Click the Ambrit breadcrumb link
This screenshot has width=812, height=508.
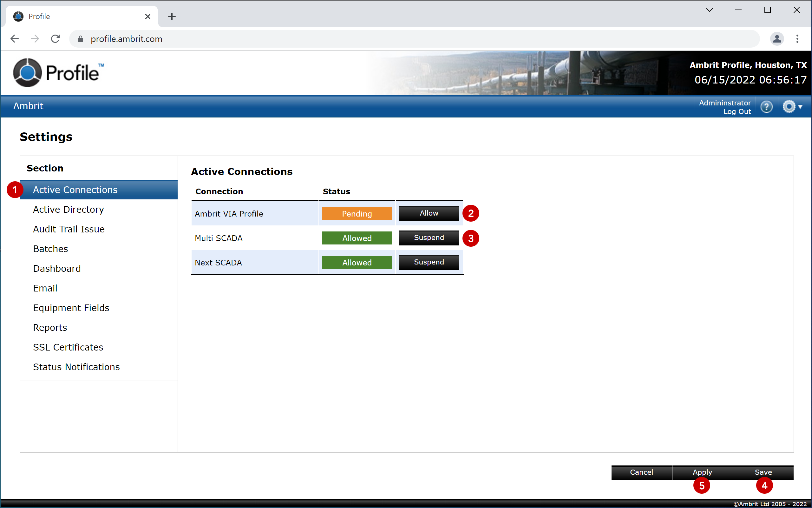click(28, 106)
